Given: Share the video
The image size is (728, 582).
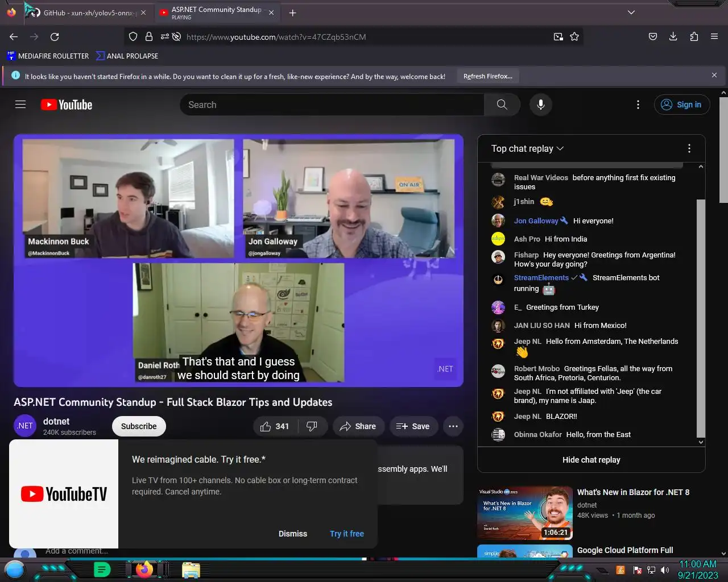Looking at the screenshot, I should point(358,426).
